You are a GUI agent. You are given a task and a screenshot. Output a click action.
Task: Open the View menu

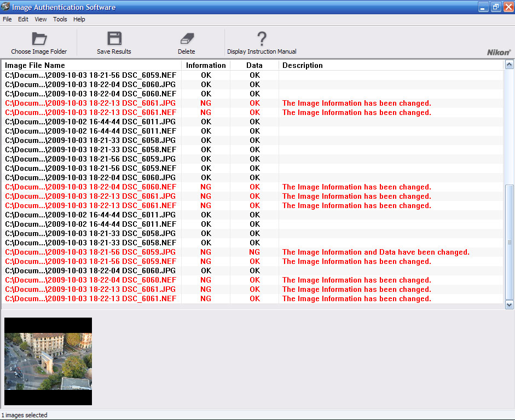[40, 19]
